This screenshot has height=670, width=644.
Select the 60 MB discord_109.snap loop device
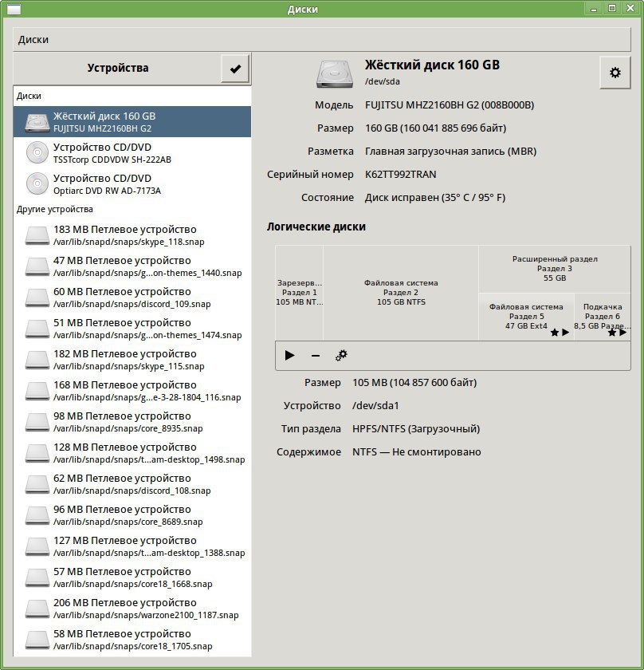pyautogui.click(x=132, y=298)
